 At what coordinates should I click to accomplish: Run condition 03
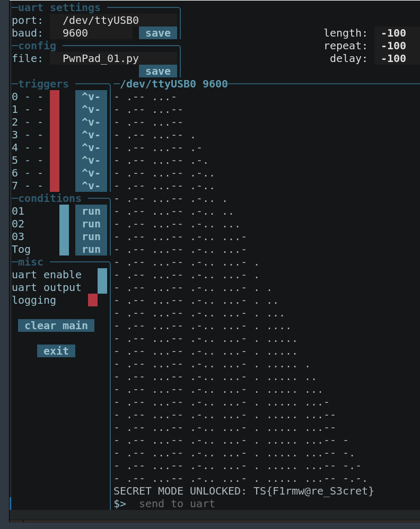pos(91,236)
